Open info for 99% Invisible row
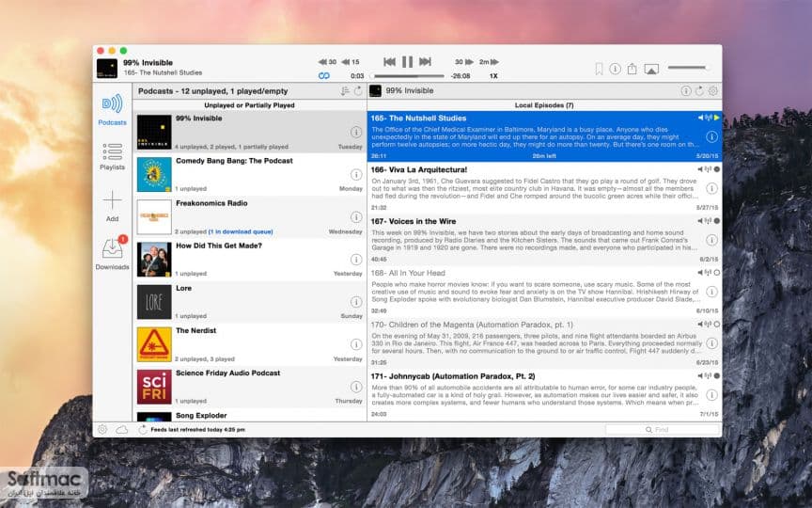The image size is (812, 508). [356, 132]
